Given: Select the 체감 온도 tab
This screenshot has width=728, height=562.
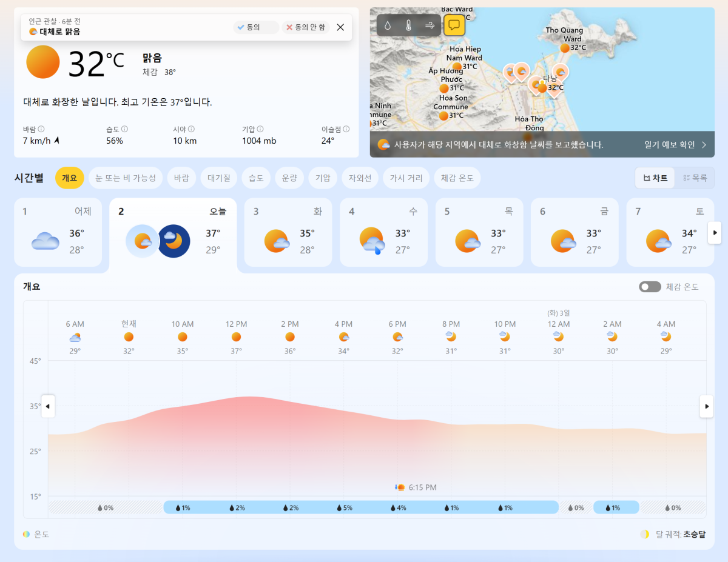Looking at the screenshot, I should (x=457, y=178).
